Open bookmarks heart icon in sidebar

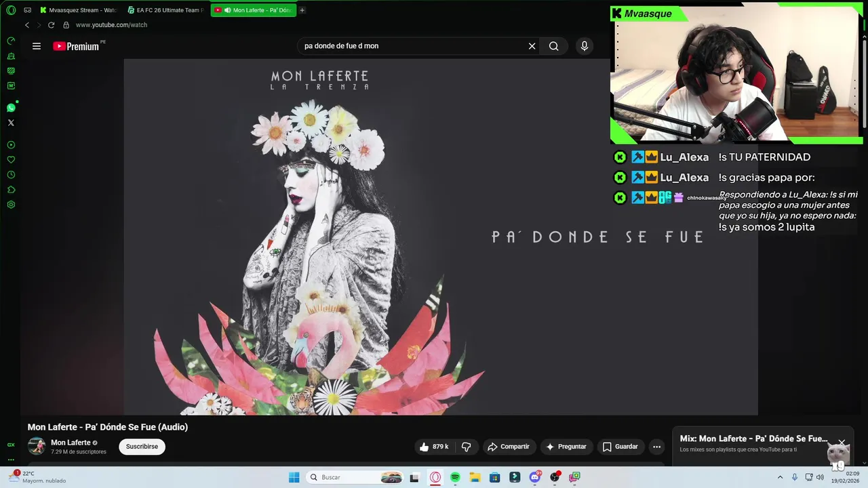tap(11, 160)
